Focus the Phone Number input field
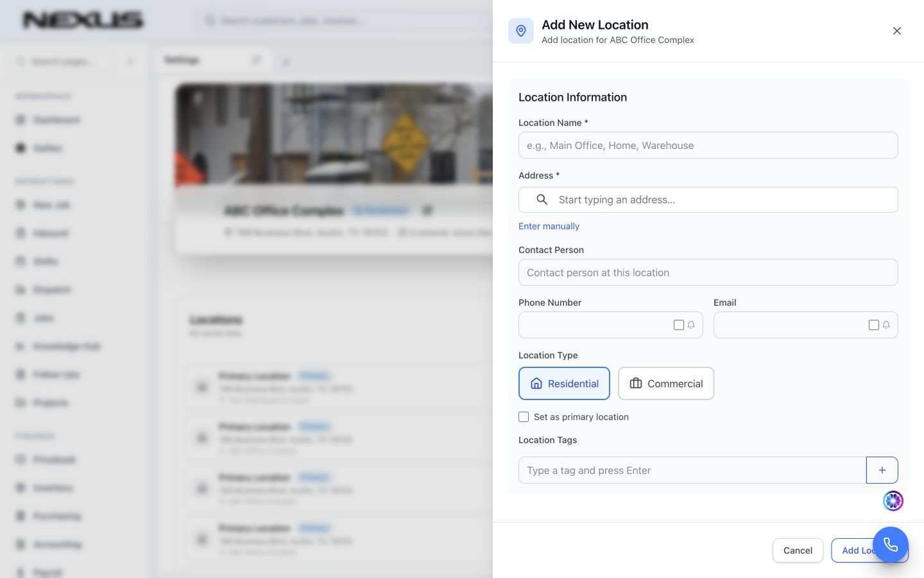This screenshot has height=578, width=924. click(x=610, y=325)
